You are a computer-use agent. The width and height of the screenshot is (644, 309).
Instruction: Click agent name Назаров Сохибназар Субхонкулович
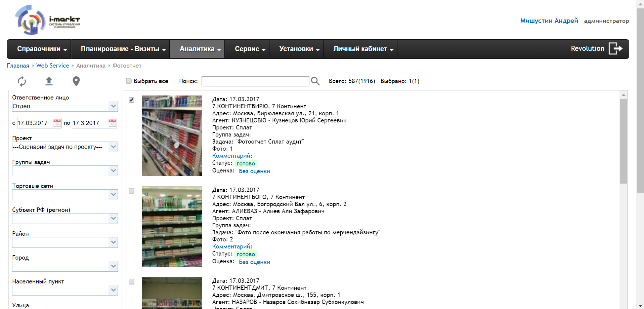coord(313,302)
